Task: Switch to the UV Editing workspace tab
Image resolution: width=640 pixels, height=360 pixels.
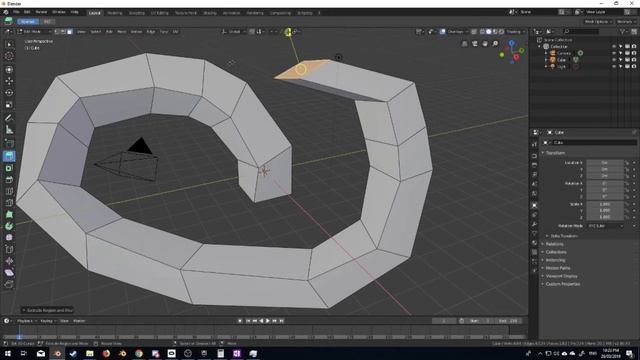Action: pyautogui.click(x=160, y=13)
